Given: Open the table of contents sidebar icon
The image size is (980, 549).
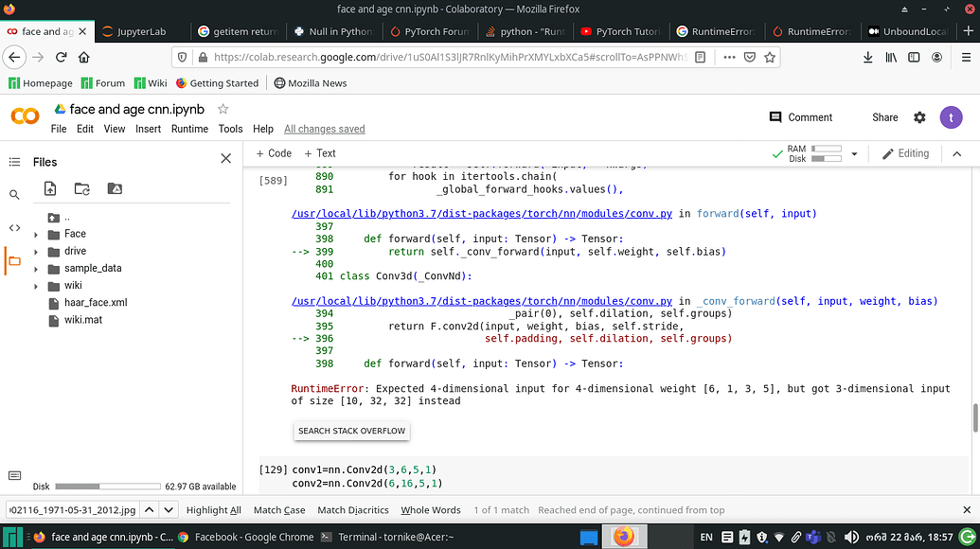Looking at the screenshot, I should (x=14, y=162).
